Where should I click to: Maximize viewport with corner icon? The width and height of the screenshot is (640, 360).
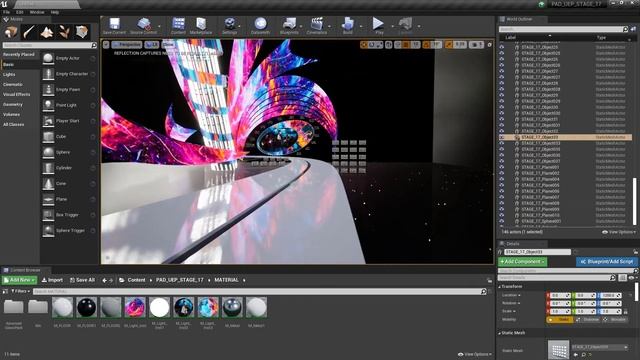pos(490,44)
